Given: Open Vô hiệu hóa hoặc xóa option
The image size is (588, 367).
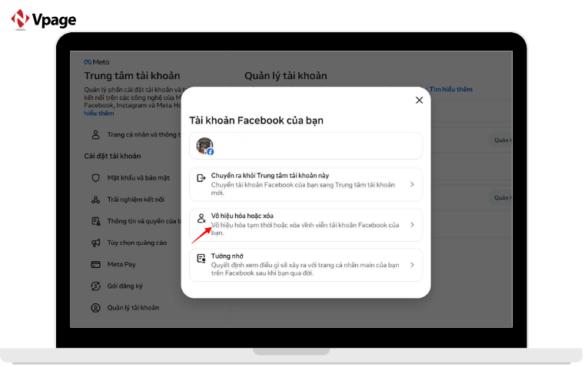Looking at the screenshot, I should tap(306, 225).
